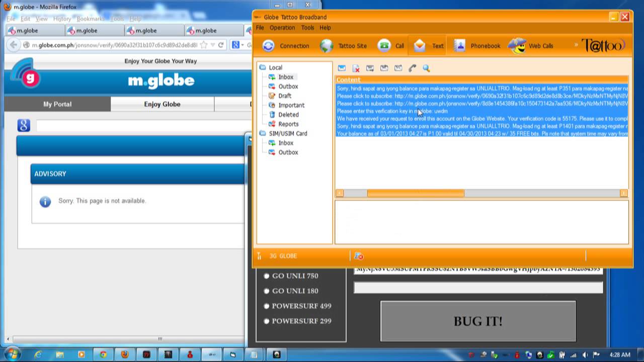Open the Reports folder
Image resolution: width=644 pixels, height=362 pixels.
(x=283, y=124)
